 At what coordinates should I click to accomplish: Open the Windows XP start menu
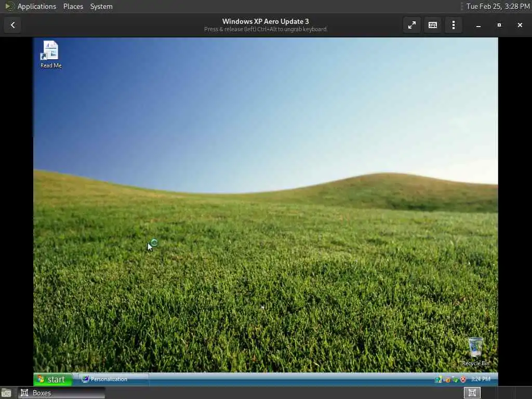[x=52, y=379]
